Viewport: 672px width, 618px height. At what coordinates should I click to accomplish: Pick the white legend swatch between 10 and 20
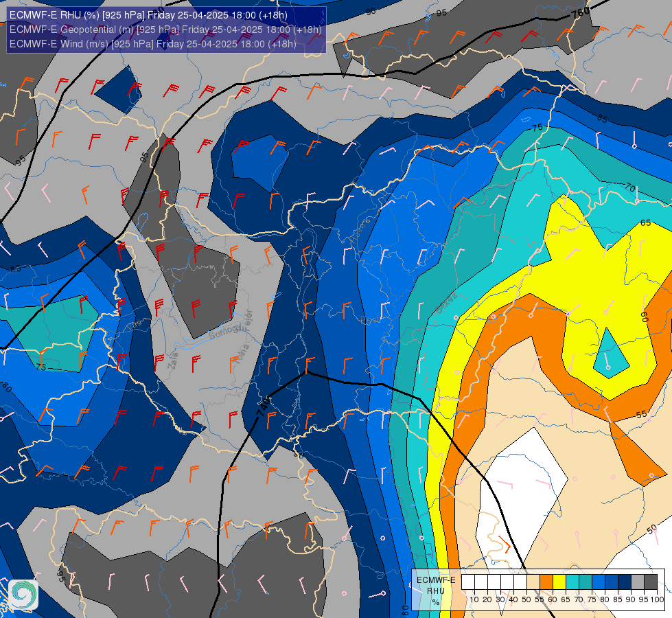pyautogui.click(x=481, y=582)
